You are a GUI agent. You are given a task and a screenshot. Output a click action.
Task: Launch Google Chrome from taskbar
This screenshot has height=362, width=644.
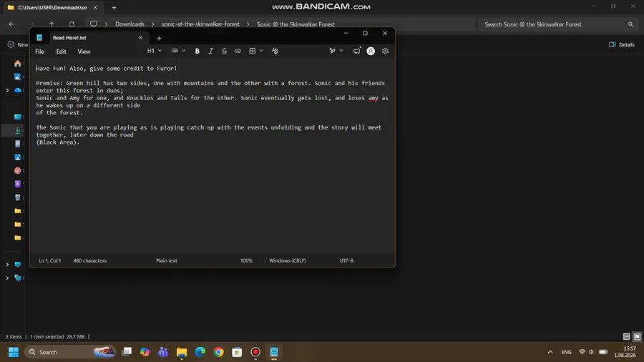pos(218,352)
